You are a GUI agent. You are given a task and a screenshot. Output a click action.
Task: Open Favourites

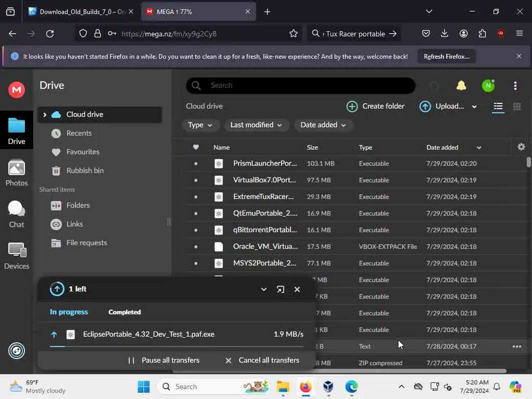83,152
